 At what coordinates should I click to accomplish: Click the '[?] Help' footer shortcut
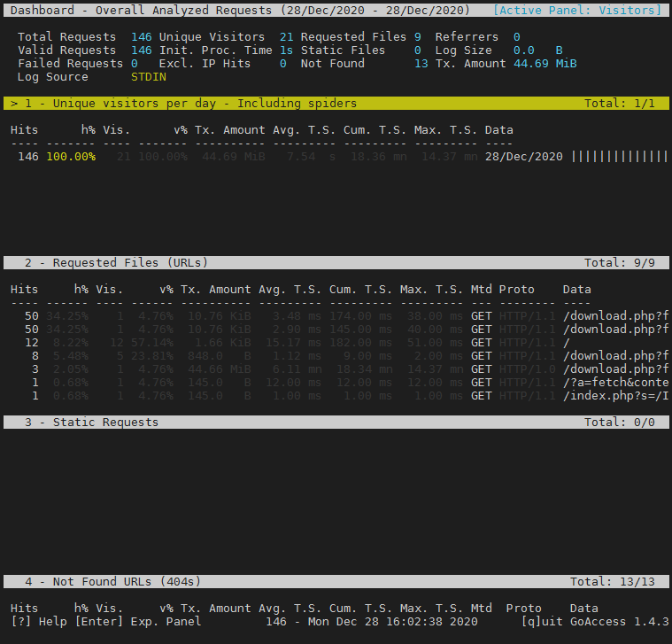[x=39, y=622]
